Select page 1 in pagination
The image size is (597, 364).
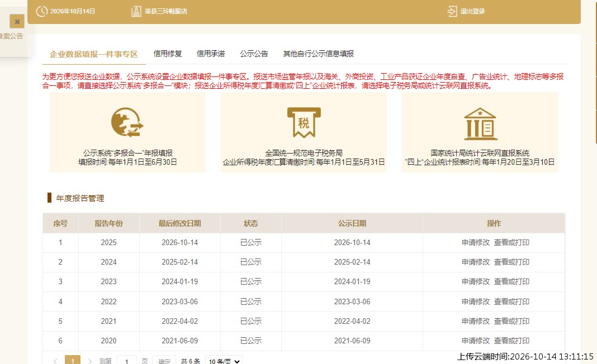pos(73,361)
